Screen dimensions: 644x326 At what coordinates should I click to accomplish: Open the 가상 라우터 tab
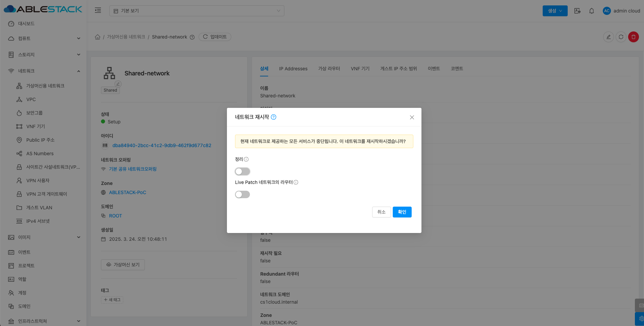pyautogui.click(x=329, y=69)
